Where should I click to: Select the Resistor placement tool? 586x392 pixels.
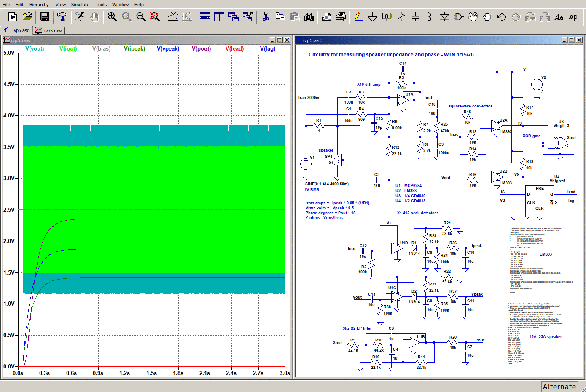pos(401,17)
